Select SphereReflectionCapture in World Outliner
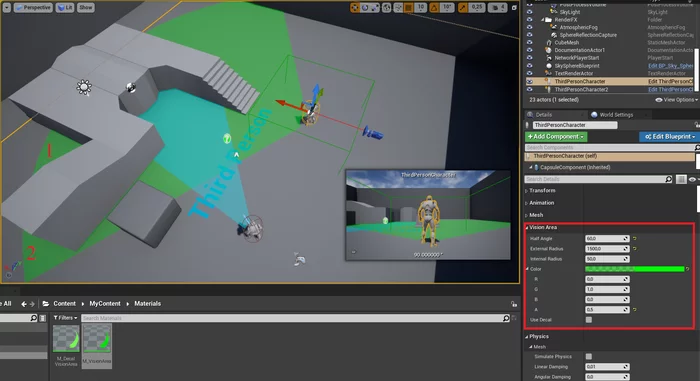Screen dimensions: 700x381 tap(588, 35)
